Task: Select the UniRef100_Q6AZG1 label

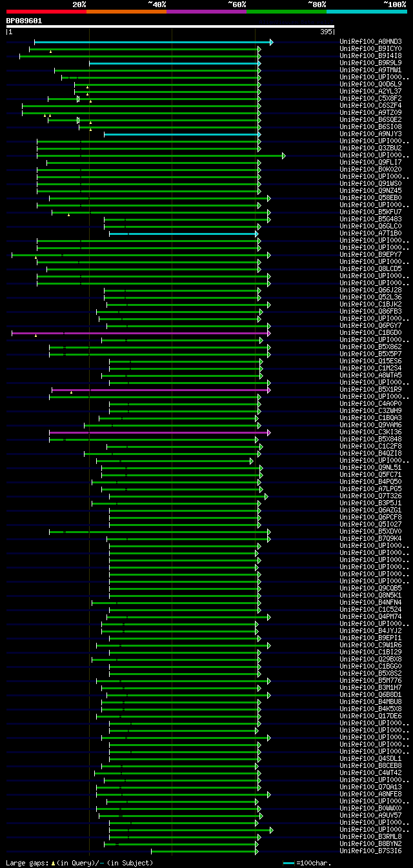Action: [370, 510]
